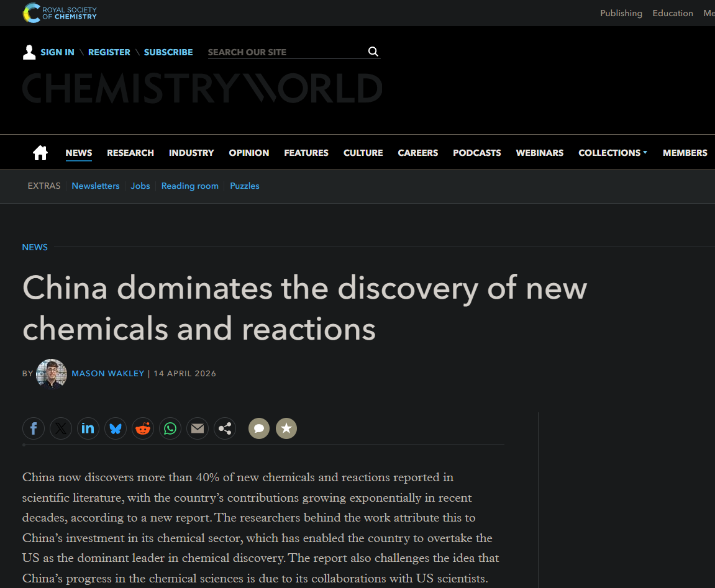Share article on Facebook
Screen dimensions: 715x588
click(x=34, y=428)
